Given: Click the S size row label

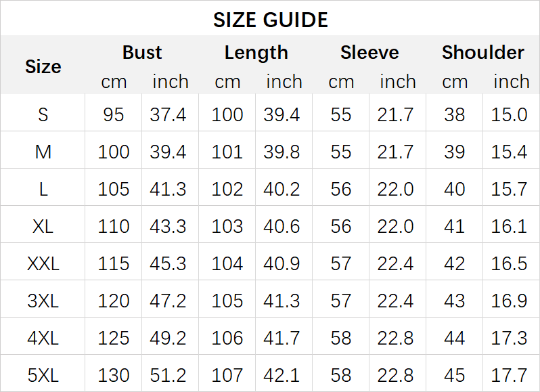Looking at the screenshot, I should coord(43,114).
